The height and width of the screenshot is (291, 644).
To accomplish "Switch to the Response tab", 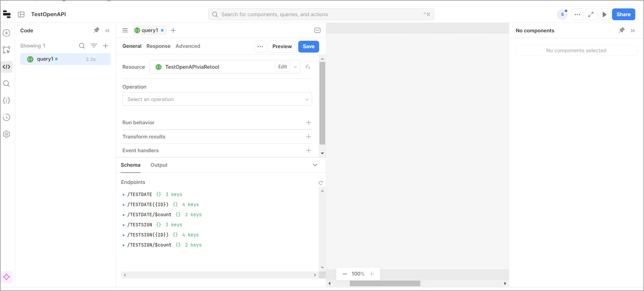I will pyautogui.click(x=158, y=46).
